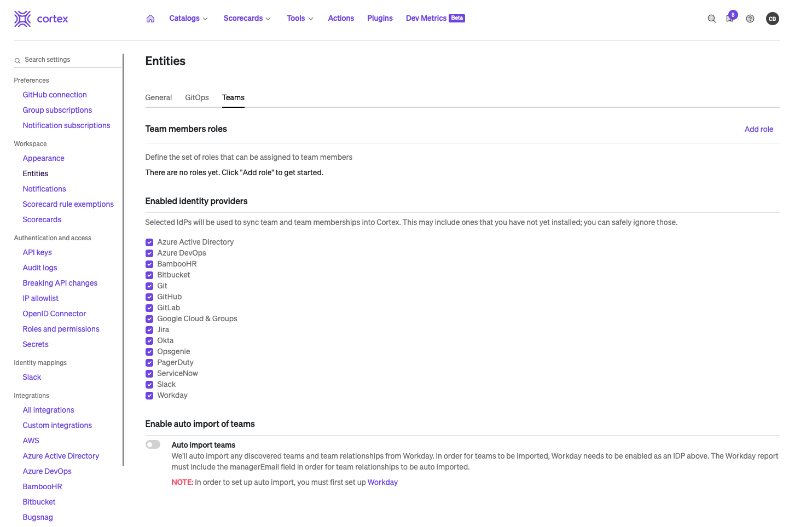Open the search magnifier in top bar
The width and height of the screenshot is (812, 527).
pos(711,19)
